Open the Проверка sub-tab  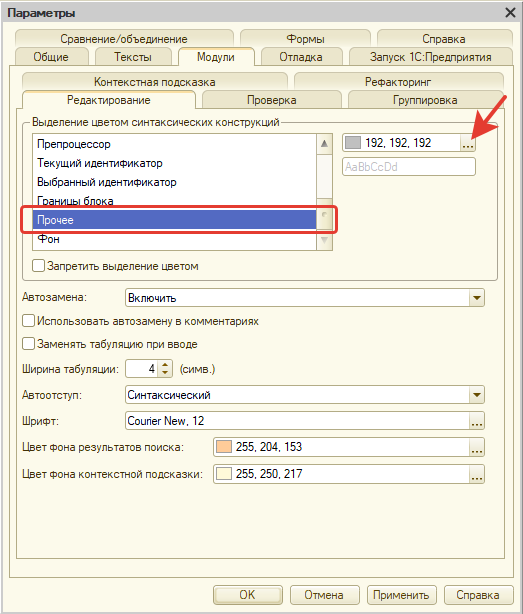[x=272, y=100]
